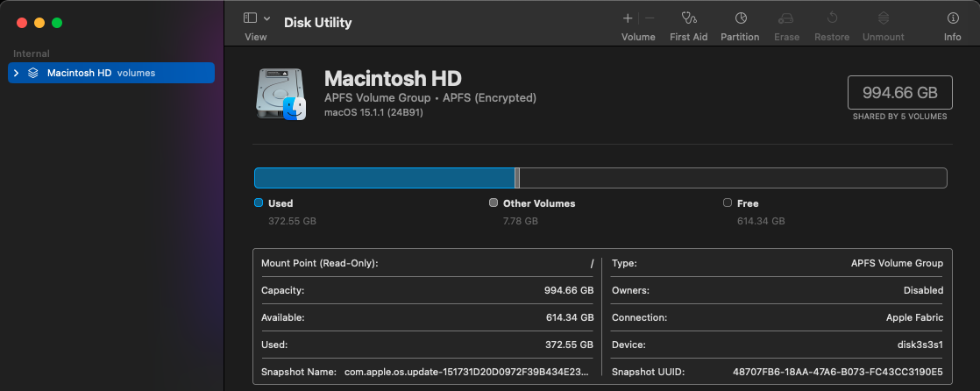
Task: Select the Erase toolbar icon
Action: (786, 18)
